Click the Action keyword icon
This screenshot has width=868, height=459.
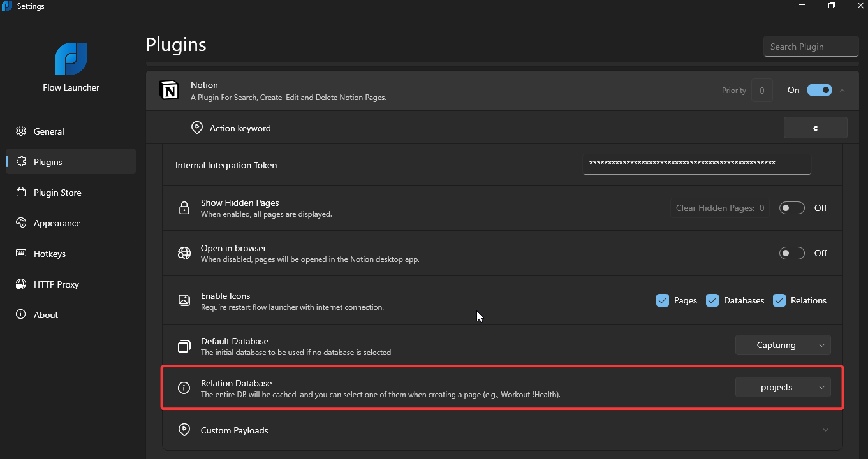[x=197, y=128]
